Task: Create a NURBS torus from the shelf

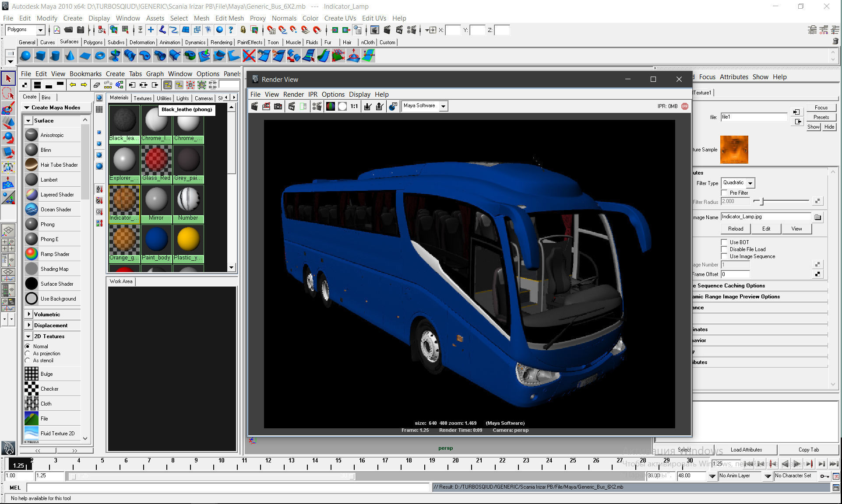Action: 100,56
